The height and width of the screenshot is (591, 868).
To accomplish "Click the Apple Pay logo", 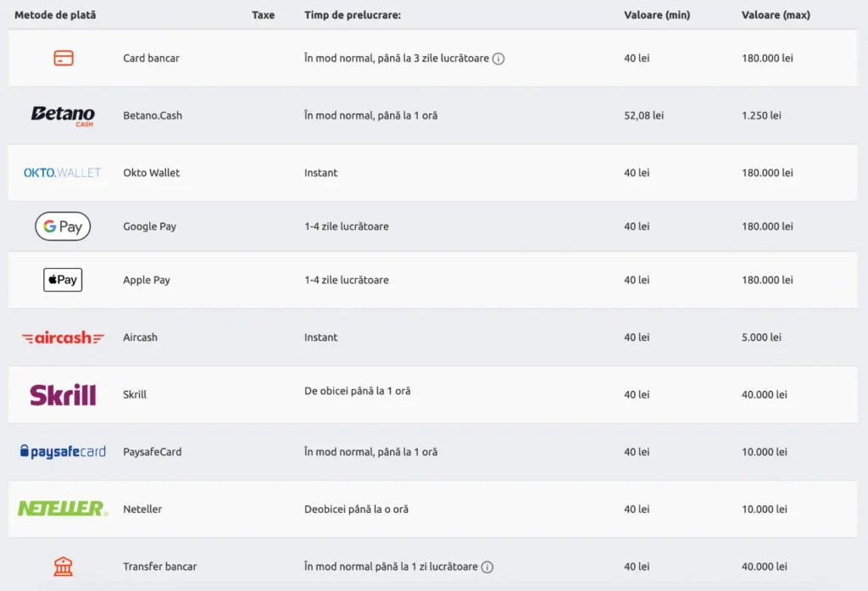I will pos(63,280).
